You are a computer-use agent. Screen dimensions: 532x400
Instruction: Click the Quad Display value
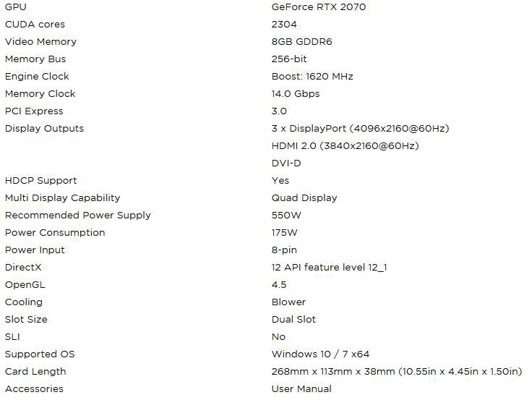[304, 198]
